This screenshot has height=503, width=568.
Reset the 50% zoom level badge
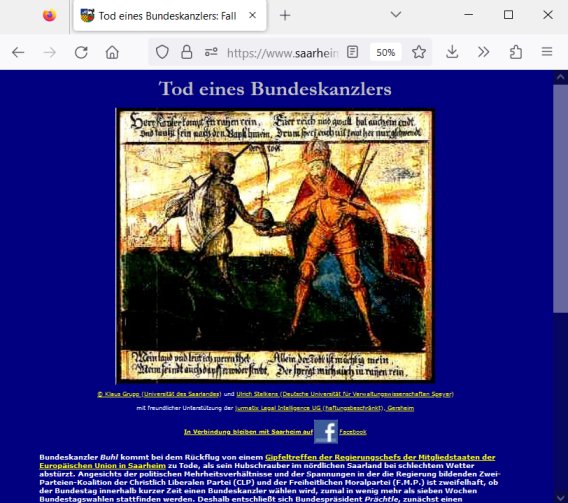(385, 53)
